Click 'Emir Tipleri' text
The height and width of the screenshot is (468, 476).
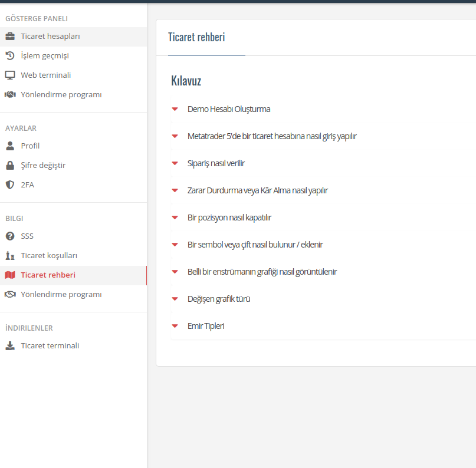coord(206,326)
